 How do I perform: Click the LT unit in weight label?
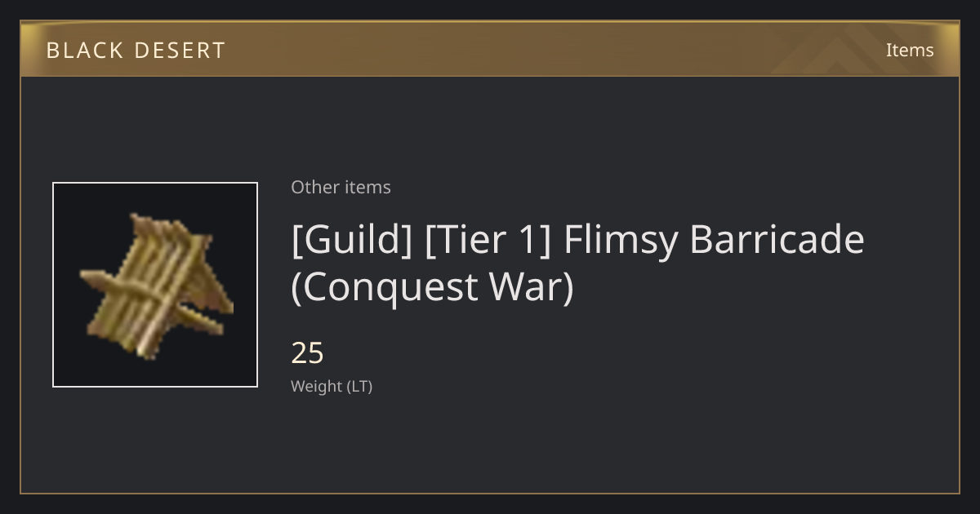(359, 387)
